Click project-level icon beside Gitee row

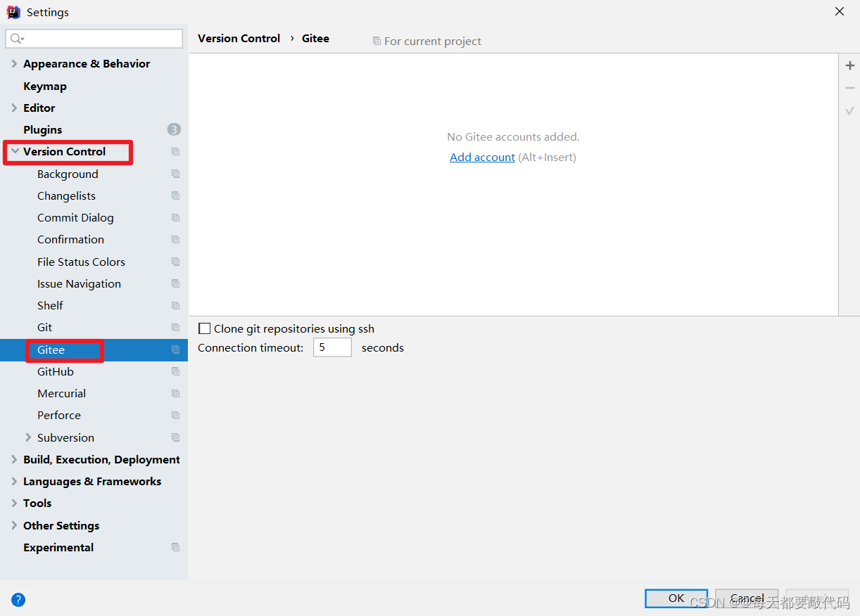(175, 349)
